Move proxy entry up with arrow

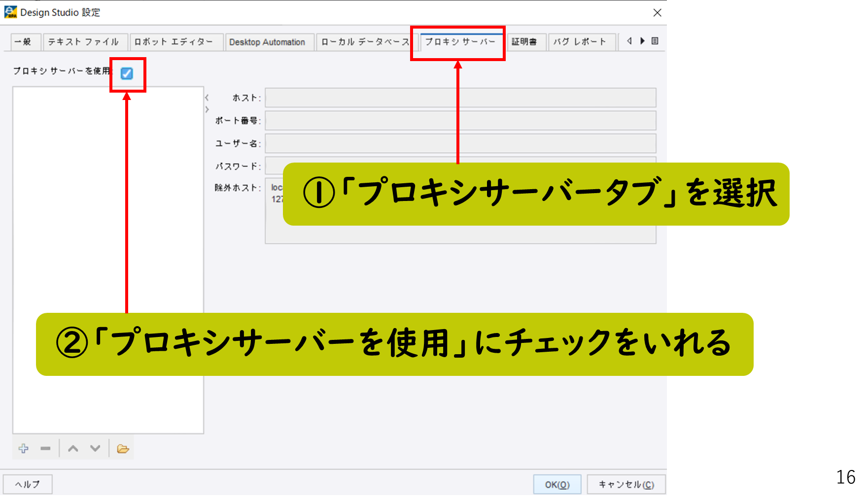point(73,448)
